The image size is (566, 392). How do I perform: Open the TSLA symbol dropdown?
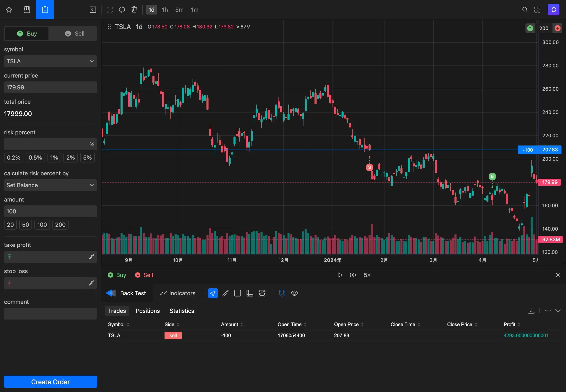(x=50, y=61)
